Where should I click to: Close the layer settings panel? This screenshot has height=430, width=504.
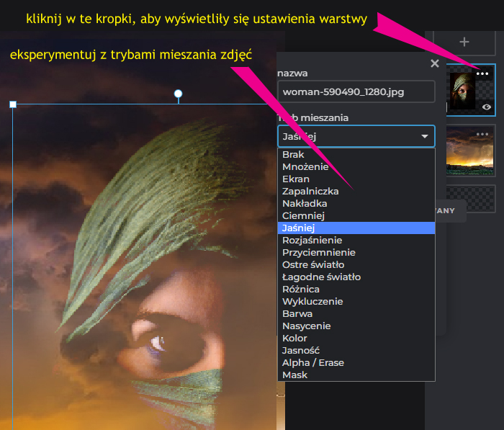pos(434,63)
